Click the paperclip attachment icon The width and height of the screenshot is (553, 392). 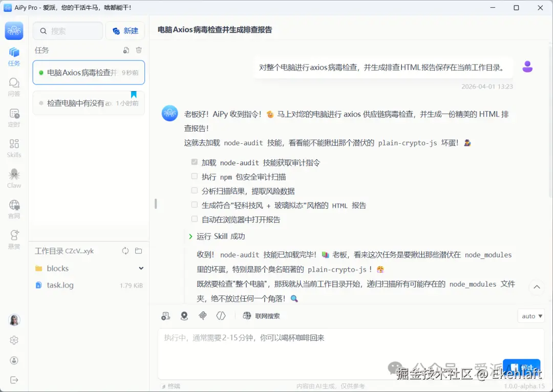(202, 316)
